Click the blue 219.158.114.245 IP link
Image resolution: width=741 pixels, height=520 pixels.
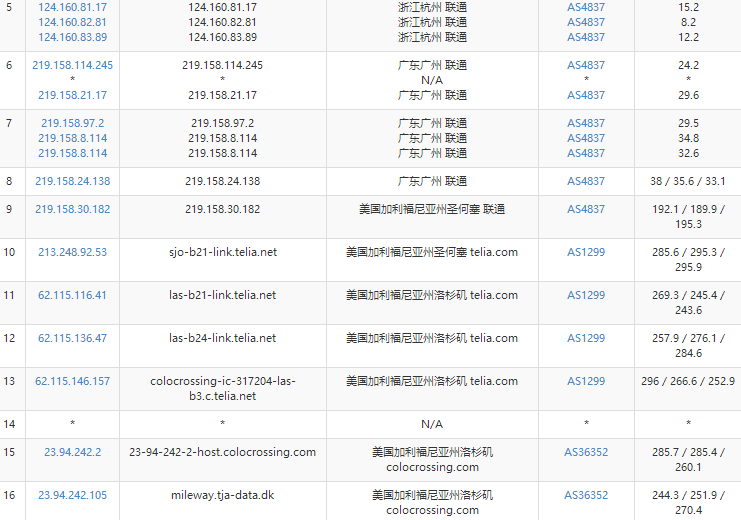click(72, 65)
